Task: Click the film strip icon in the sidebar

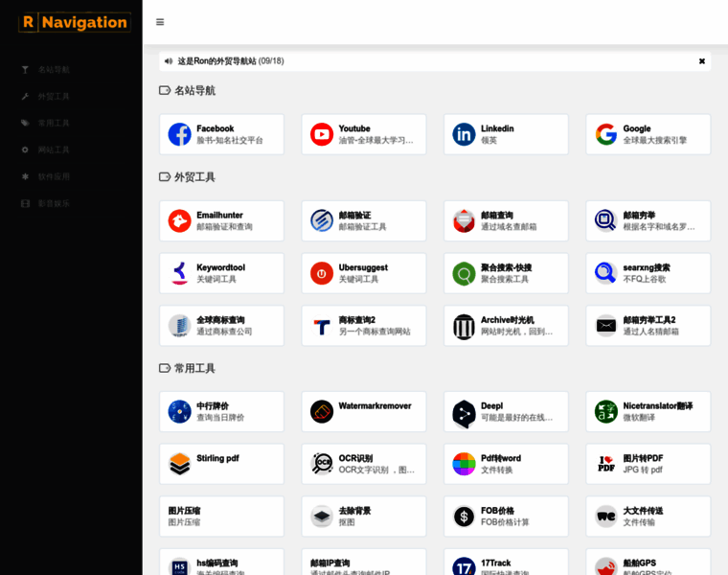Action: click(25, 203)
